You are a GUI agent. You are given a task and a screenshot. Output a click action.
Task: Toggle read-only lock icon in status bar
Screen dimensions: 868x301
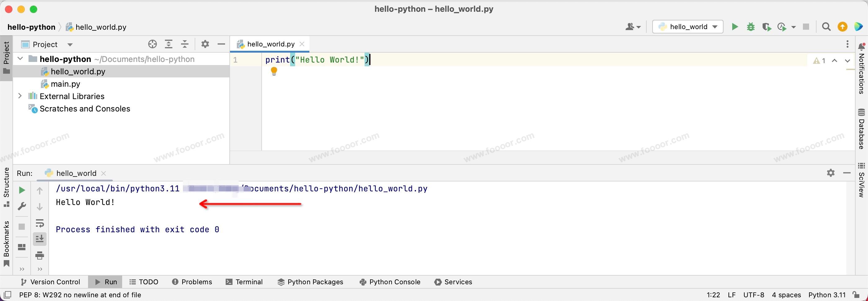(x=856, y=294)
